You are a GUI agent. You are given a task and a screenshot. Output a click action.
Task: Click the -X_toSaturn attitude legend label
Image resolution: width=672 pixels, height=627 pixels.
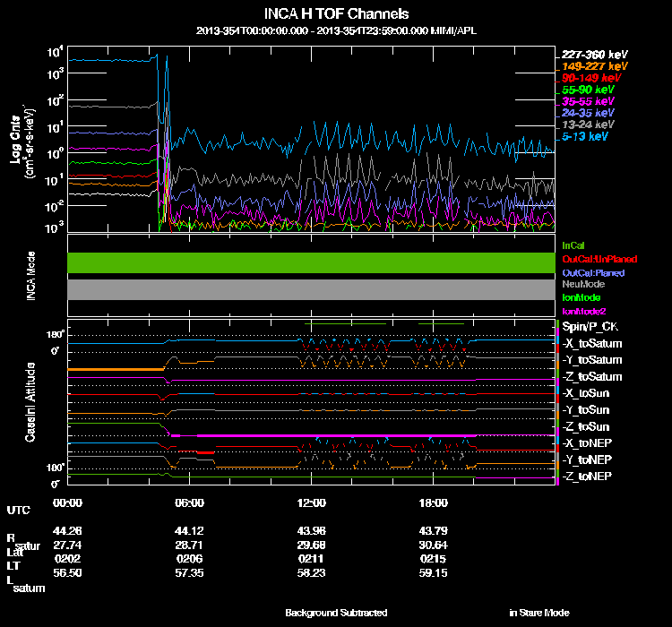click(591, 344)
